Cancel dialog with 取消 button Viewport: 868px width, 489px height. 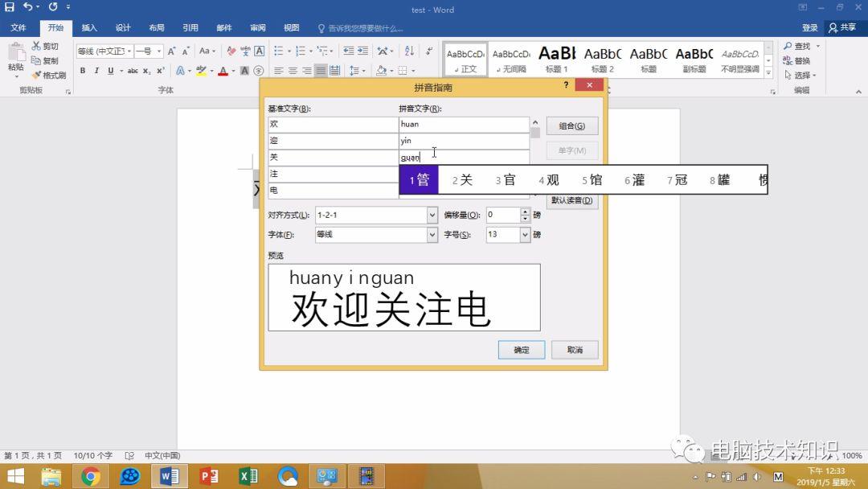(x=575, y=349)
